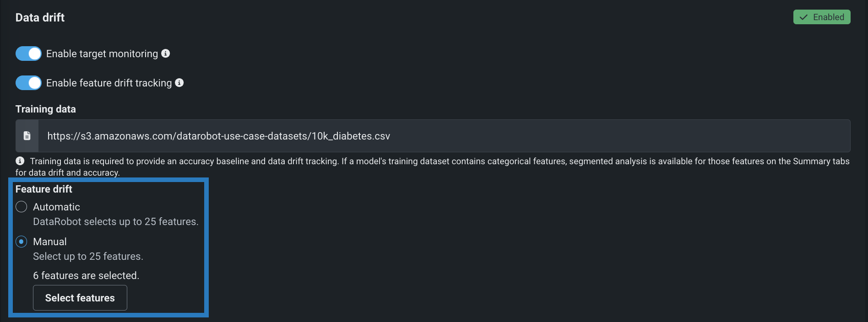
Task: Click the Data drift section heading
Action: [x=40, y=17]
